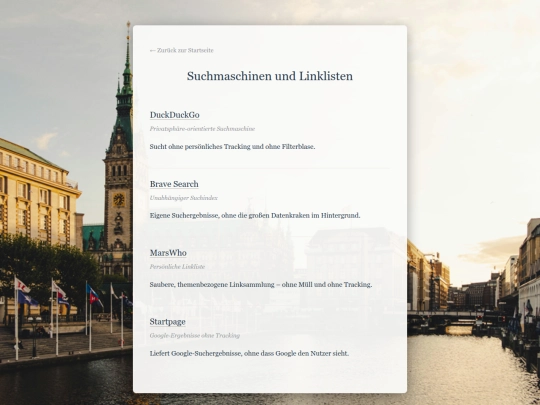The height and width of the screenshot is (405, 540).
Task: Open the MarsWho link
Action: [168, 253]
